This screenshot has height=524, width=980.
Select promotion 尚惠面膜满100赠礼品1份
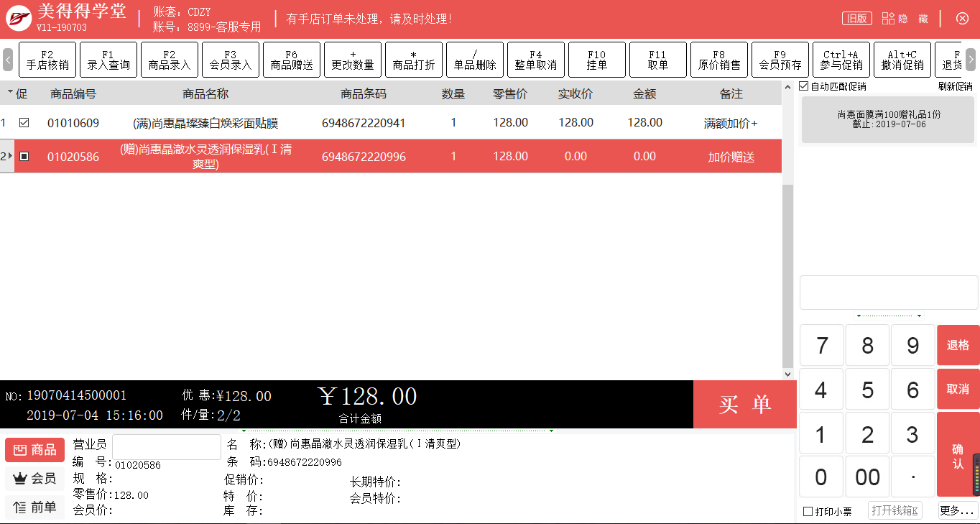pyautogui.click(x=888, y=119)
